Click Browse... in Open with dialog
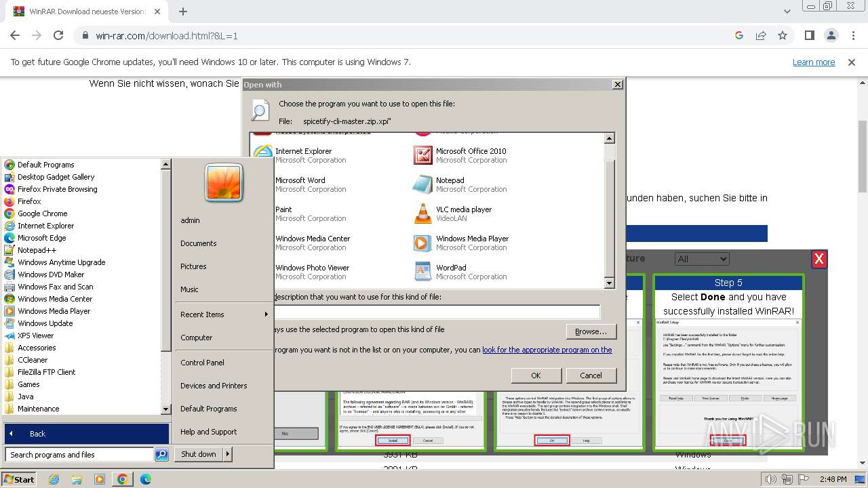The height and width of the screenshot is (488, 868). (591, 331)
